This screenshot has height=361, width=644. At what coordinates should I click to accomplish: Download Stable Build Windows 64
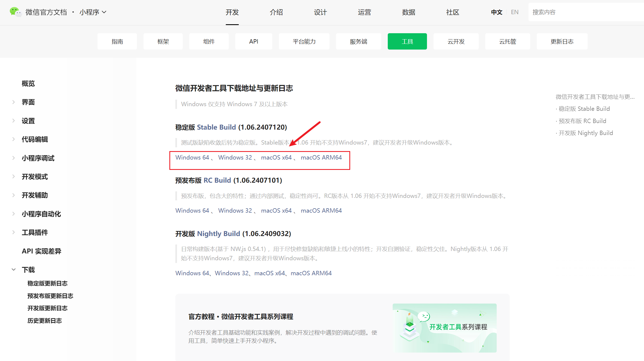pyautogui.click(x=192, y=157)
